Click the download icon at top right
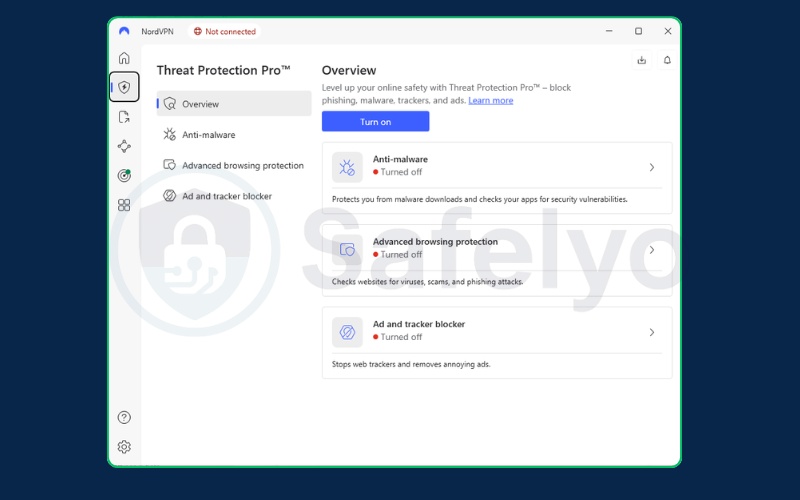 pyautogui.click(x=641, y=60)
